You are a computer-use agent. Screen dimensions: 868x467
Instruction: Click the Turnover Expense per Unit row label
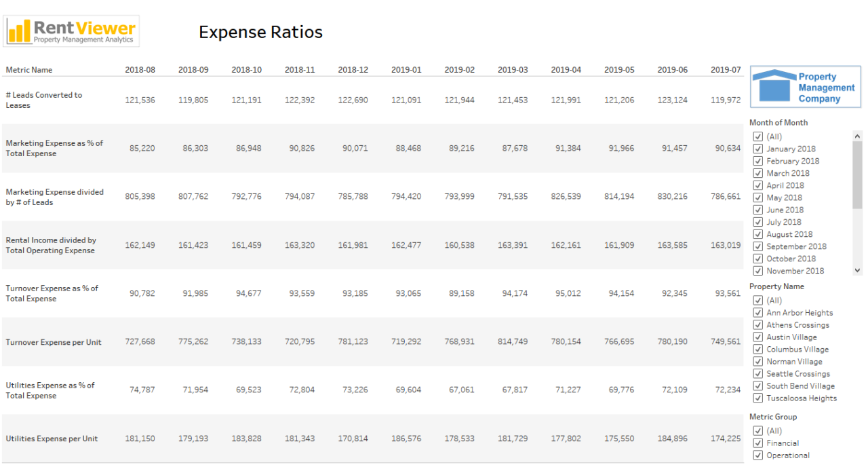pos(54,342)
